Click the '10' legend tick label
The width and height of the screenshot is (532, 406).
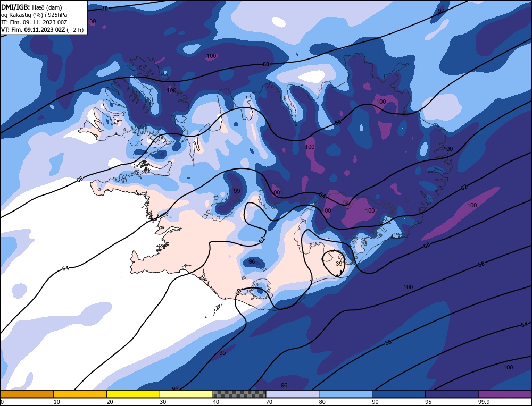57,402
